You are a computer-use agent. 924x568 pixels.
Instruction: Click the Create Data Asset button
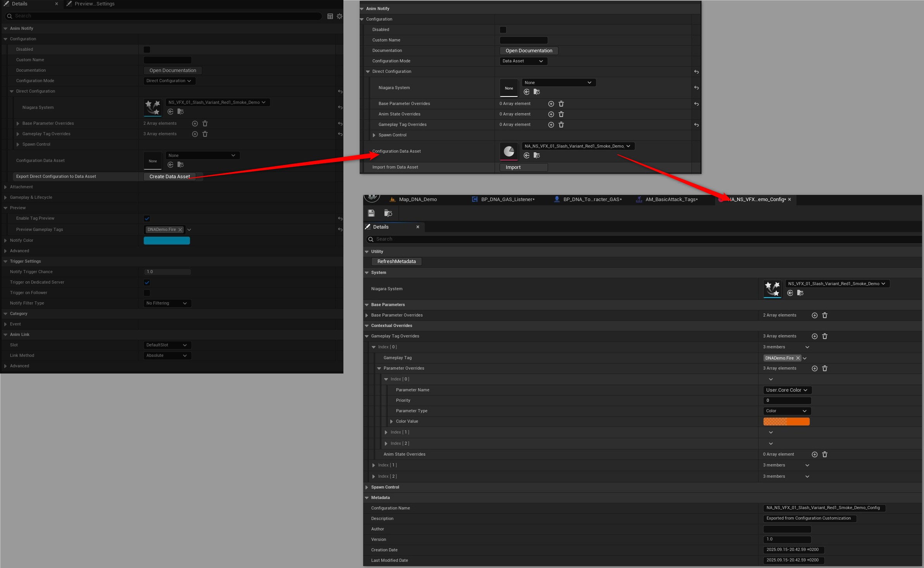(x=169, y=177)
